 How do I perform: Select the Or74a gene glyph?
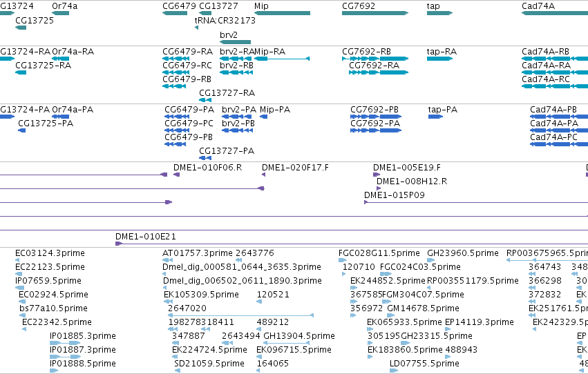pyautogui.click(x=60, y=13)
